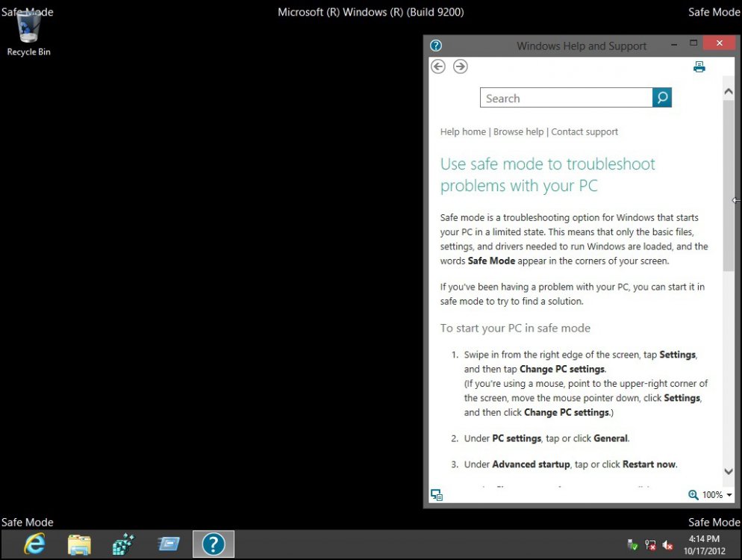Open the zoom level dropdown arrow
This screenshot has width=742, height=560.
tap(729, 495)
